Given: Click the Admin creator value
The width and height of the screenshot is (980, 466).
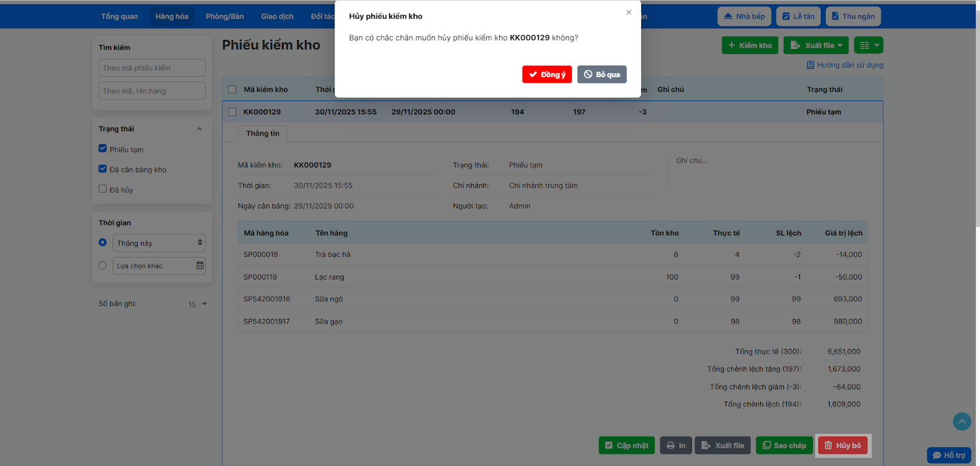Looking at the screenshot, I should [519, 206].
